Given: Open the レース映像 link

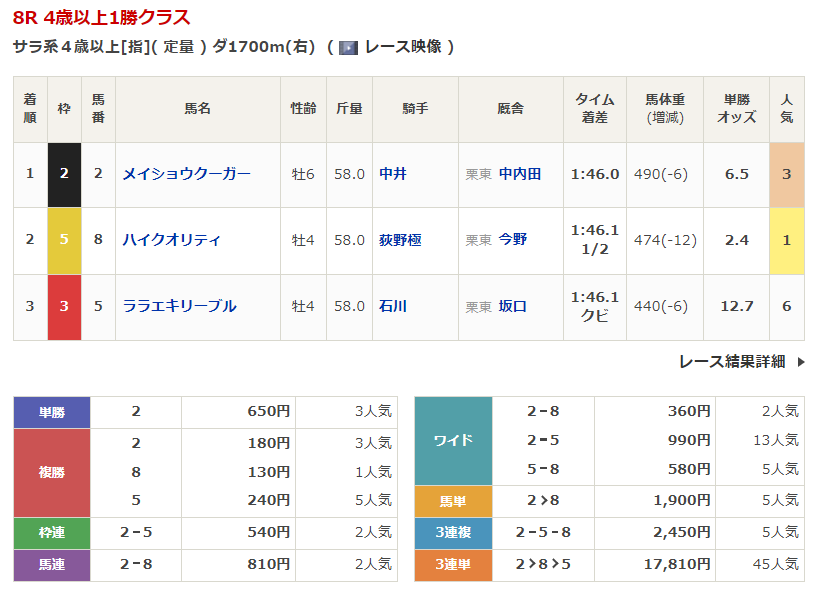Looking at the screenshot, I should click(402, 47).
